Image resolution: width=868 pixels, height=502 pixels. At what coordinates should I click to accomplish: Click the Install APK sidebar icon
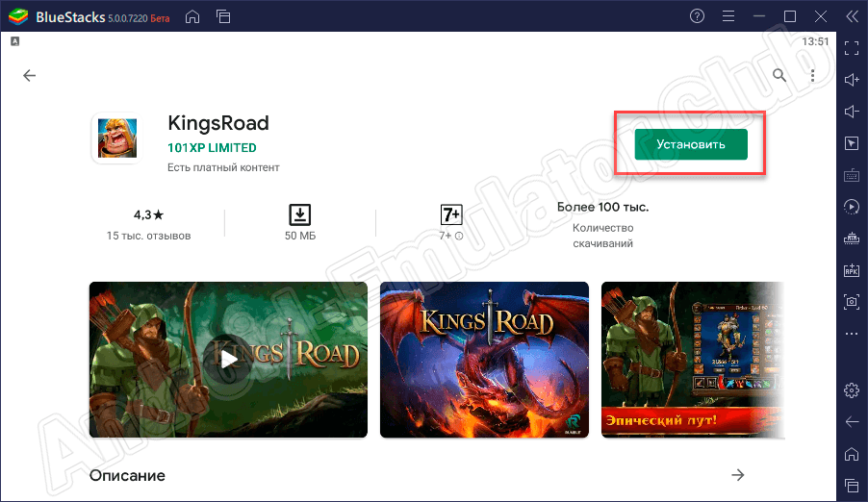[851, 269]
